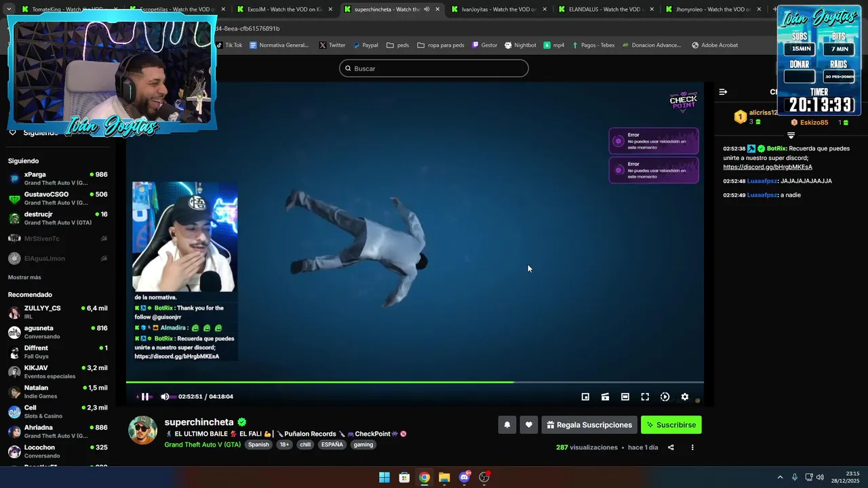Viewport: 868px width, 488px height.
Task: Focus the Buscar search field
Action: (434, 68)
